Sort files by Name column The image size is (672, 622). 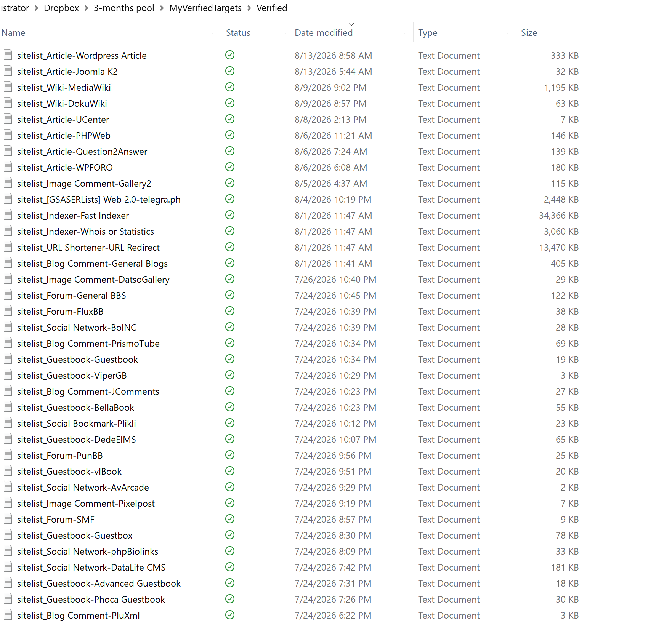[x=13, y=33]
